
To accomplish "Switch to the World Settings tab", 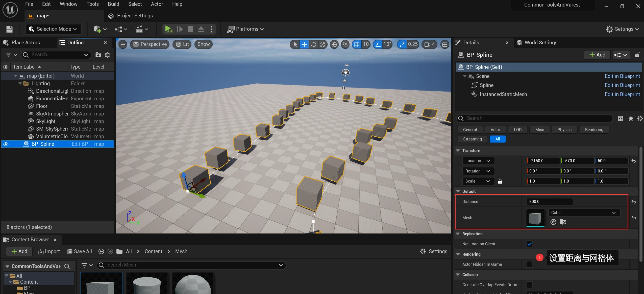I will coord(541,43).
